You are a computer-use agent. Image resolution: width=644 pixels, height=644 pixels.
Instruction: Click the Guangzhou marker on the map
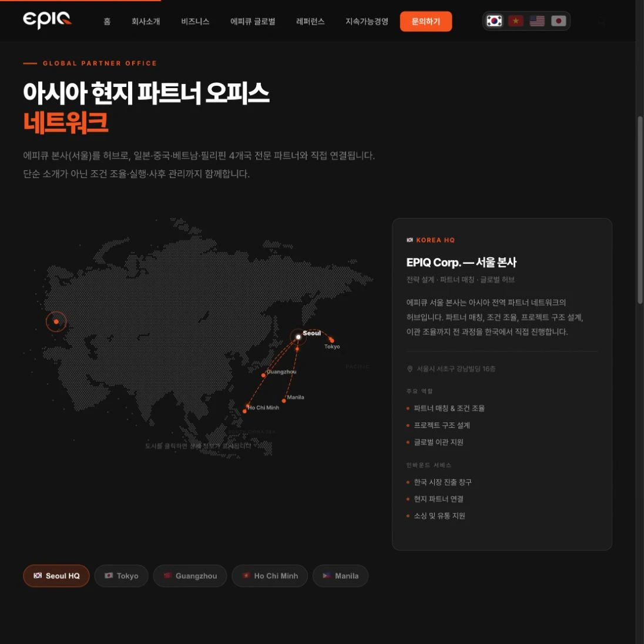point(263,375)
